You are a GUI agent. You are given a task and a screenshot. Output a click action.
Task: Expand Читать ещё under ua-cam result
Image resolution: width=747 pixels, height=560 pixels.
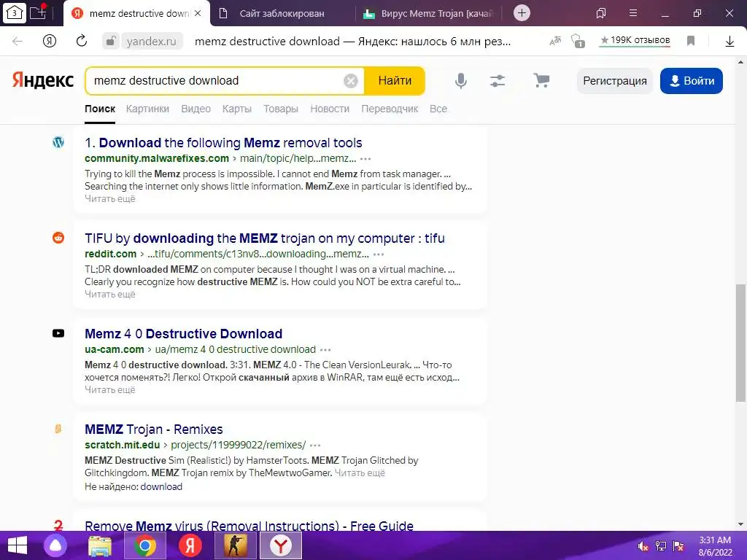[x=110, y=390]
